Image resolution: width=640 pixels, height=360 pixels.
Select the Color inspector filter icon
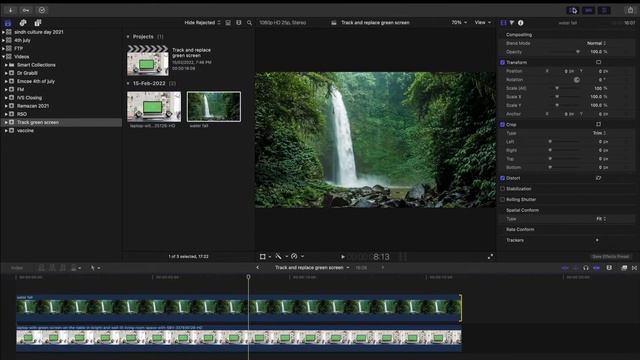tap(512, 23)
